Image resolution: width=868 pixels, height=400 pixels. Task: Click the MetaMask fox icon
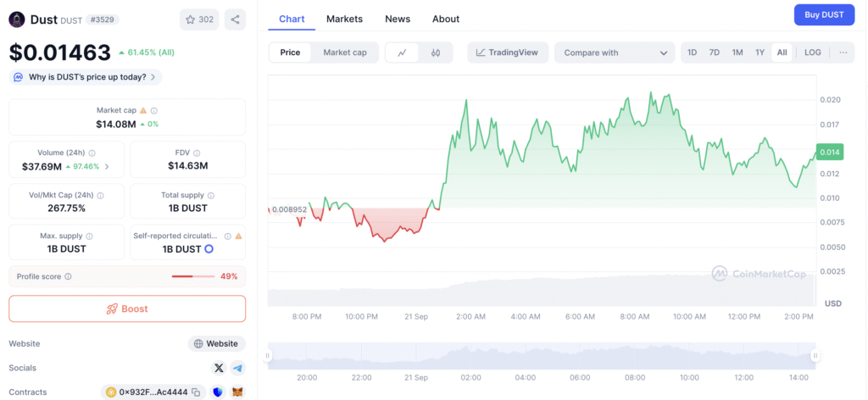(237, 392)
